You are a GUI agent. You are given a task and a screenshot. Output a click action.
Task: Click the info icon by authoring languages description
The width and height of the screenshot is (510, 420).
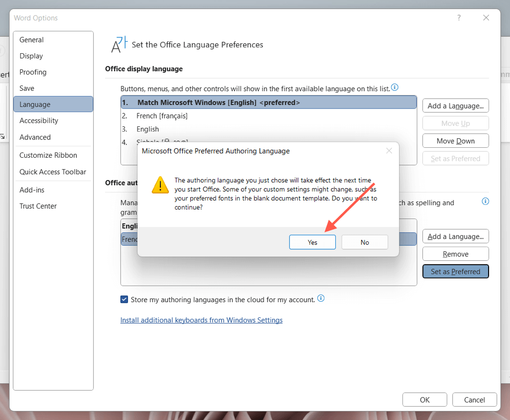[x=485, y=202]
